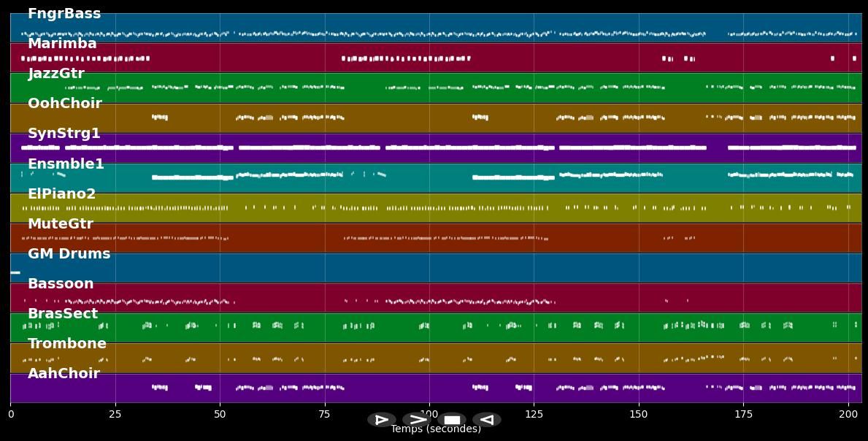868x441 pixels.
Task: Click the BrasSect track name
Action: (x=63, y=314)
